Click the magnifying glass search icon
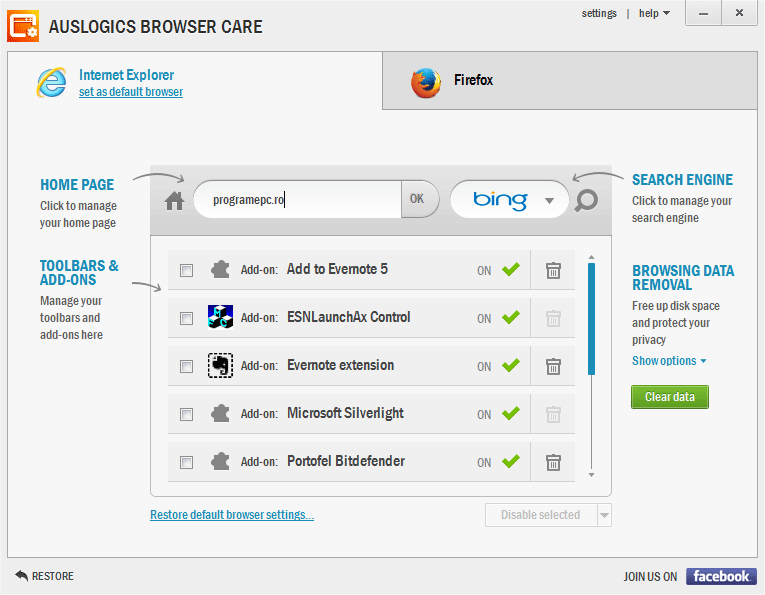 pyautogui.click(x=586, y=200)
